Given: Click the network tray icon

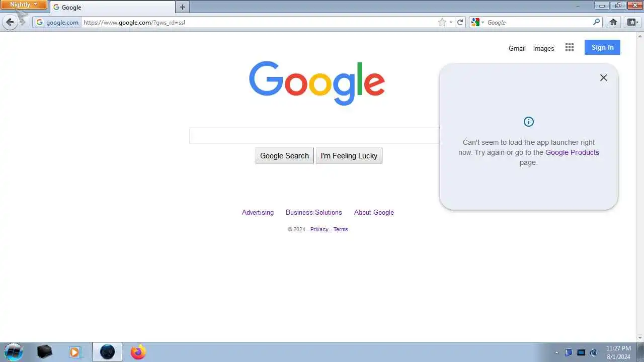Looking at the screenshot, I should 581,352.
